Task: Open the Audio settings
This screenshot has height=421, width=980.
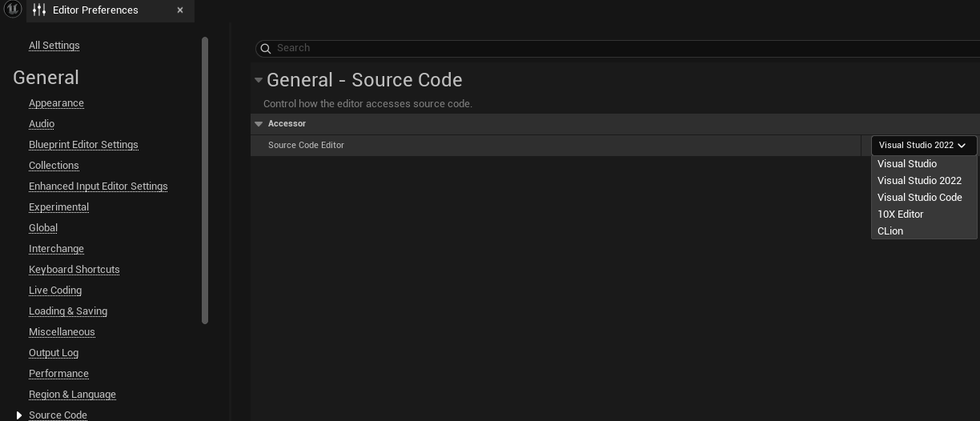Action: [42, 124]
